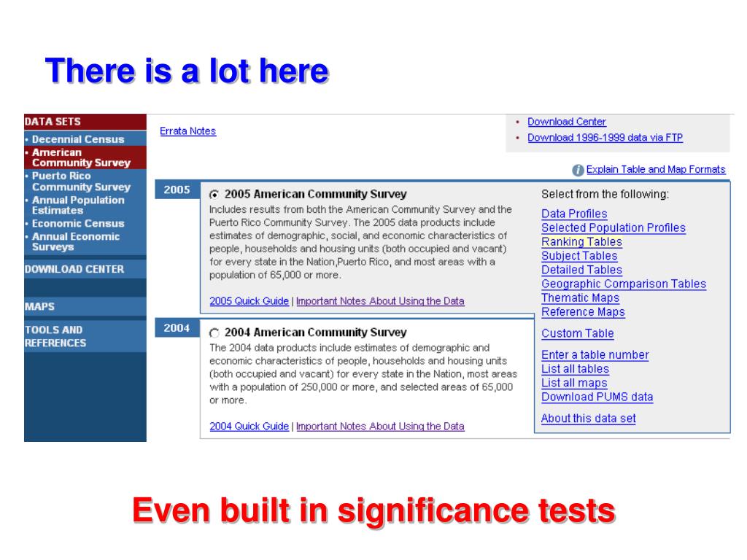Click the '2005 American Community Survey' heading

pos(315,194)
